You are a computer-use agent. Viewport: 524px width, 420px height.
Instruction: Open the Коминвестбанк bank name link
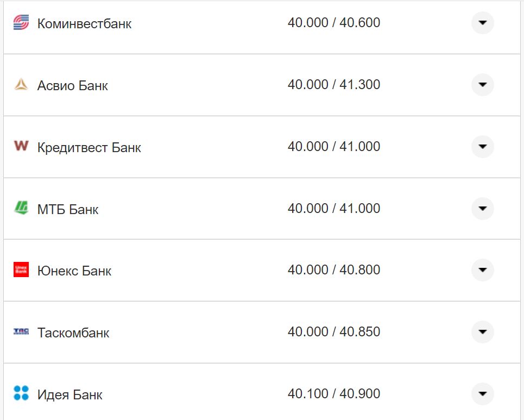[84, 24]
